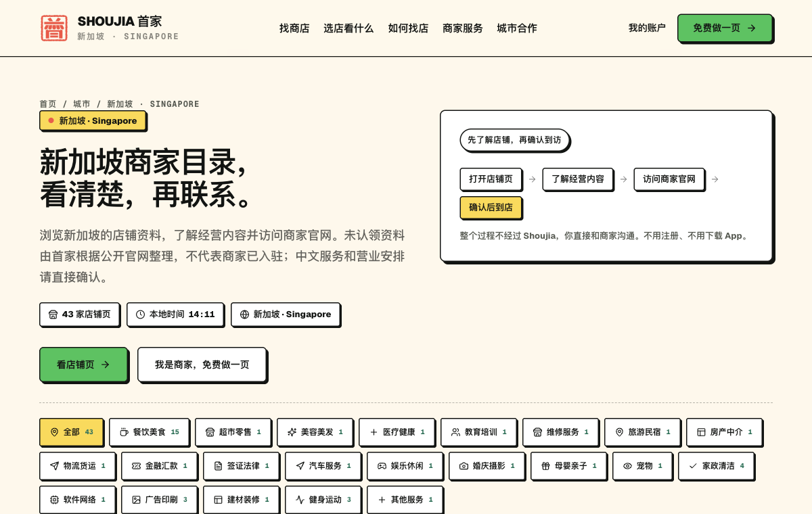Open the 选店看什么 nav item
This screenshot has width=812, height=514.
[x=348, y=28]
